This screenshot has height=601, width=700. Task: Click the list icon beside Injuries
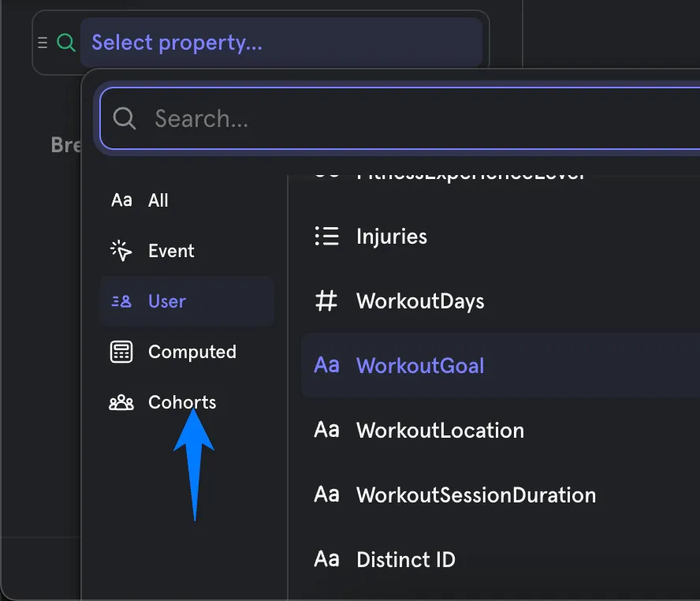pos(326,237)
